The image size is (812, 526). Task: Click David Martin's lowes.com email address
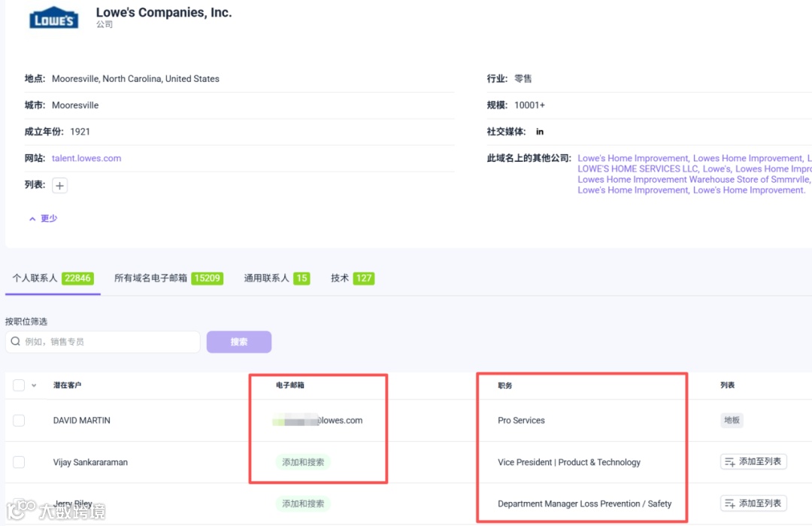[317, 421]
